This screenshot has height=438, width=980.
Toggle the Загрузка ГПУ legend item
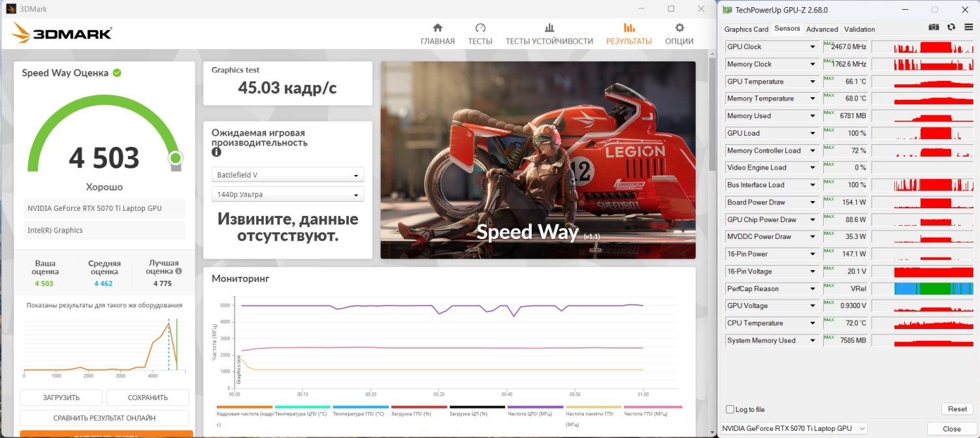pyautogui.click(x=419, y=411)
